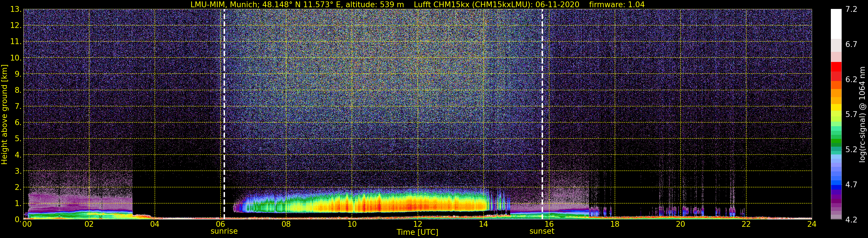Click the height axis tick label 9
868x238 pixels.
tap(18, 74)
